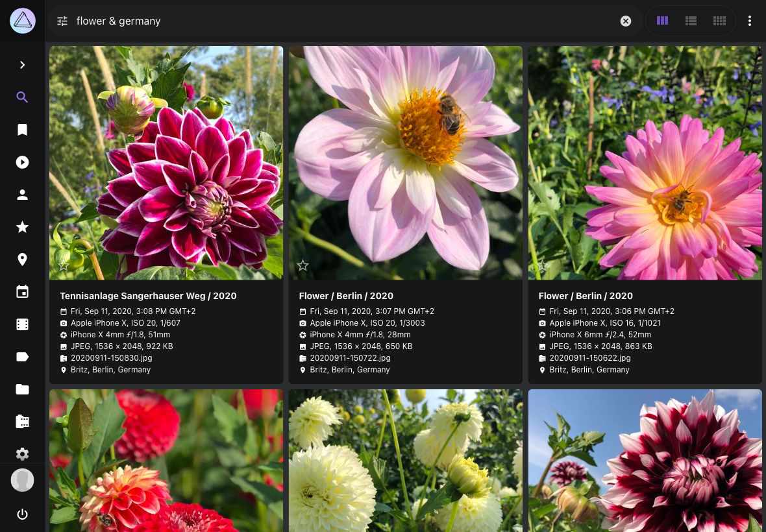Toggle the favorite star on the bee flower photo
This screenshot has height=532, width=766.
303,265
